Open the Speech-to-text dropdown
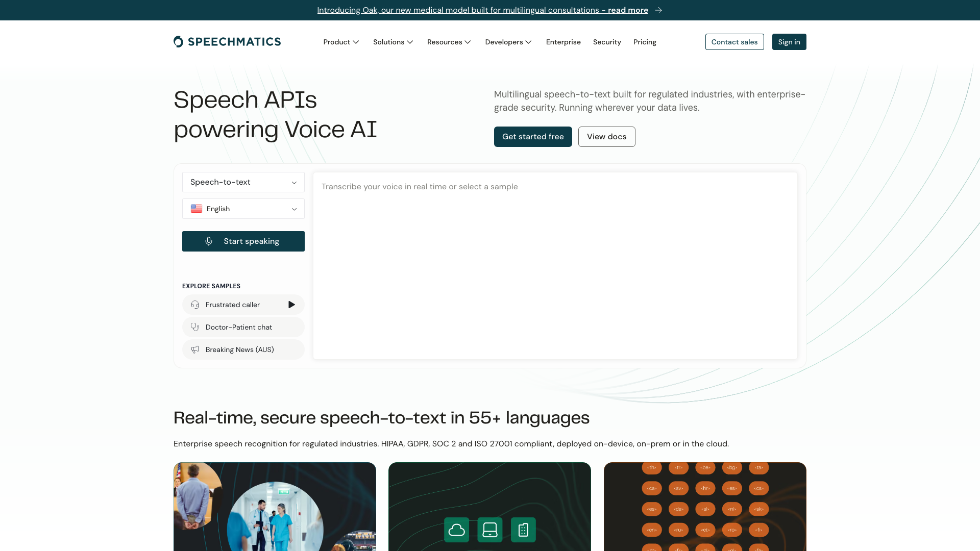The image size is (980, 551). pos(243,182)
